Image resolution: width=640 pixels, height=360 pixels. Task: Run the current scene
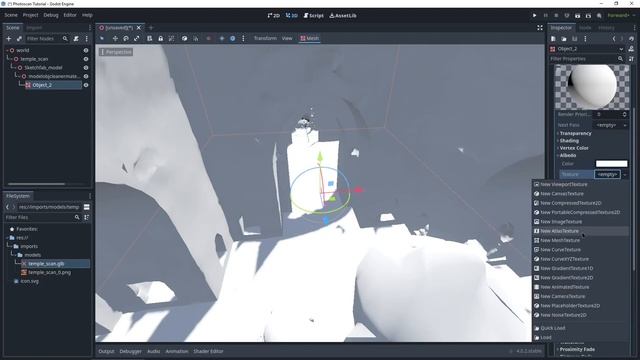point(577,16)
